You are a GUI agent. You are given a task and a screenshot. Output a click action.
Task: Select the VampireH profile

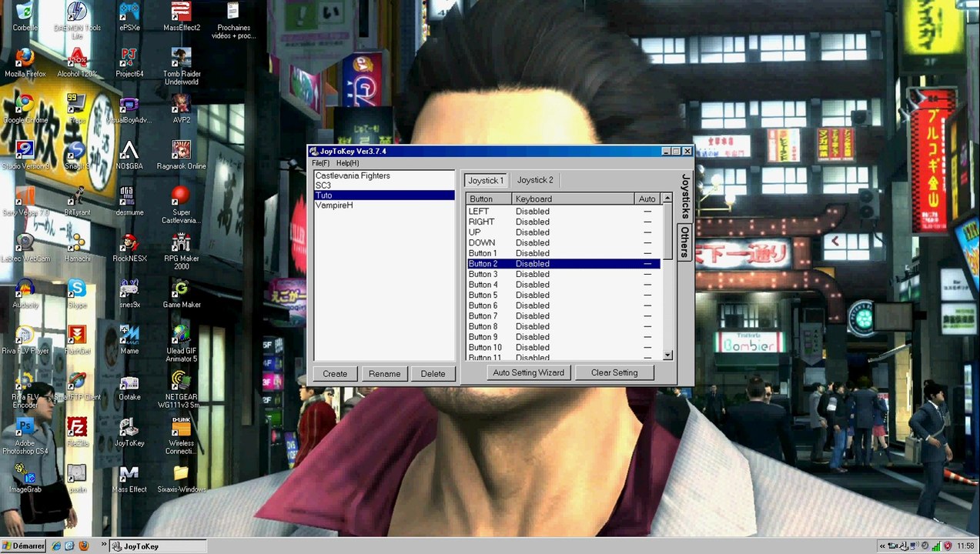[x=384, y=205]
